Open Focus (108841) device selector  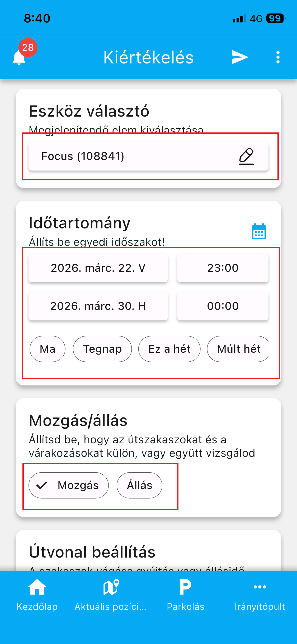132,156
